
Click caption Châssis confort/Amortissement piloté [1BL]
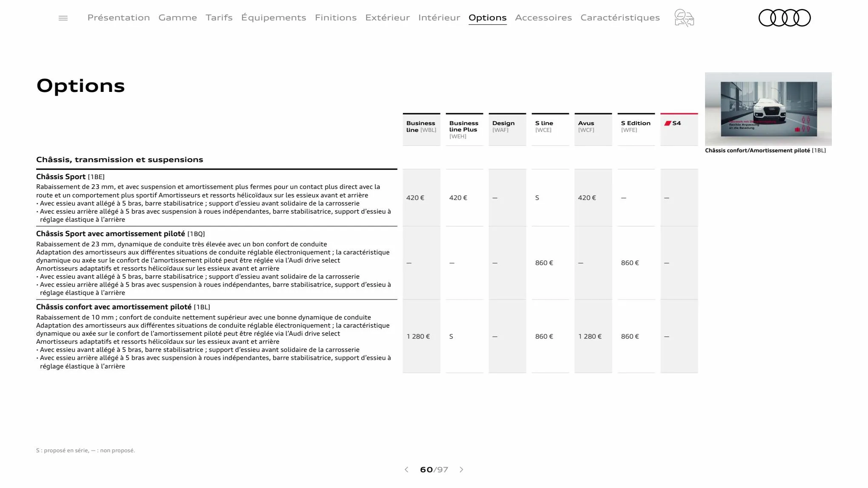765,151
